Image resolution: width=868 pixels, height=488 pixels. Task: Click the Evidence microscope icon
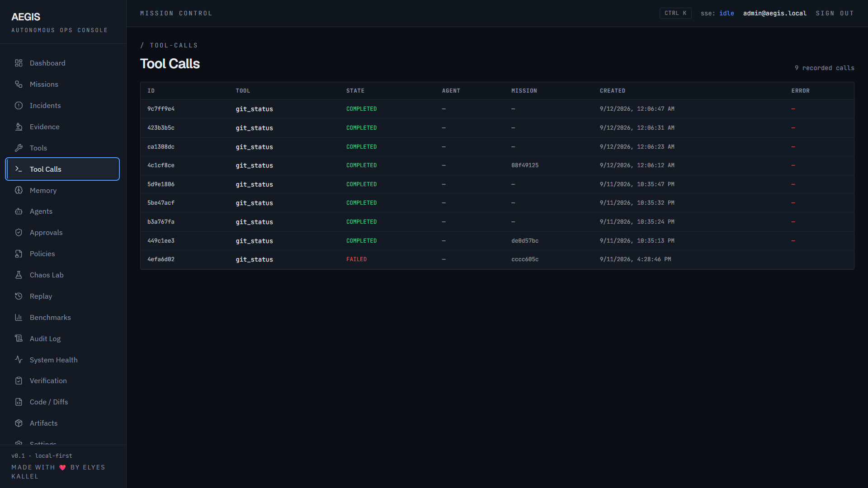19,127
